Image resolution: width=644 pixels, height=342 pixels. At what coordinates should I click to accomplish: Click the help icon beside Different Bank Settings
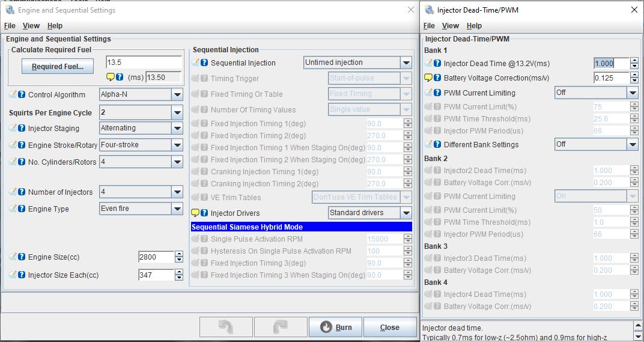coord(437,145)
